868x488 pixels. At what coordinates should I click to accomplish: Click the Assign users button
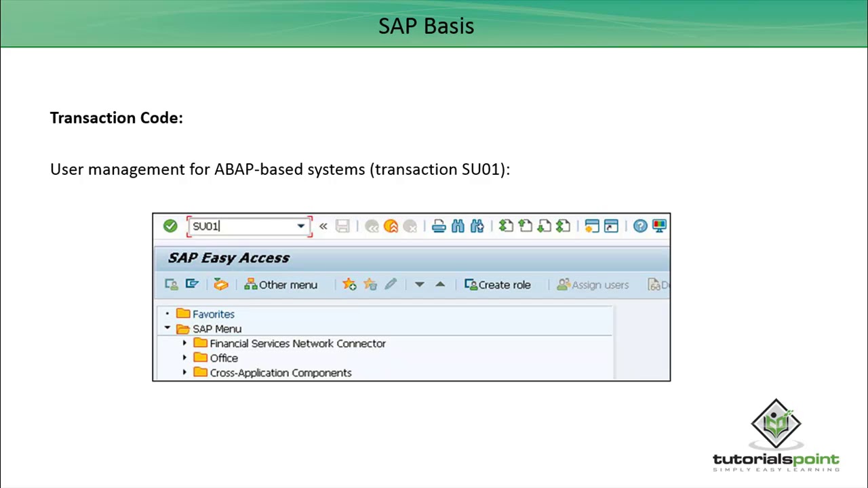(x=593, y=285)
